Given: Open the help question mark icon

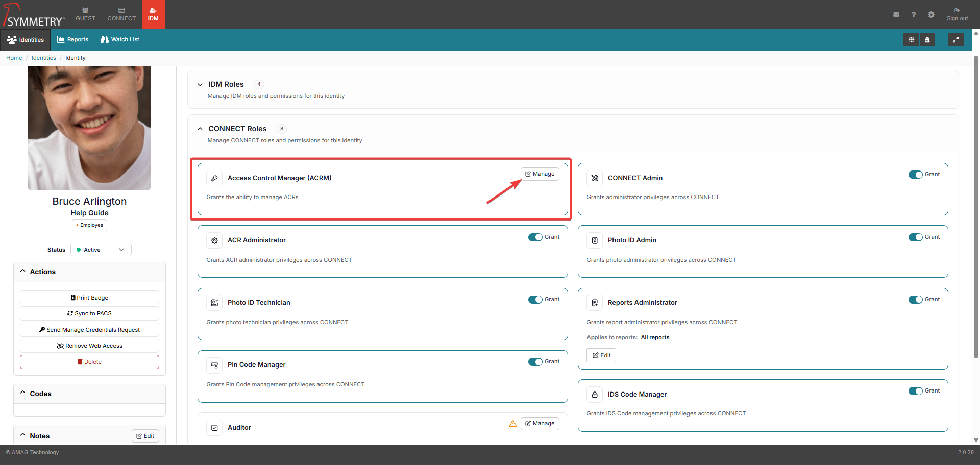Looking at the screenshot, I should pyautogui.click(x=913, y=15).
